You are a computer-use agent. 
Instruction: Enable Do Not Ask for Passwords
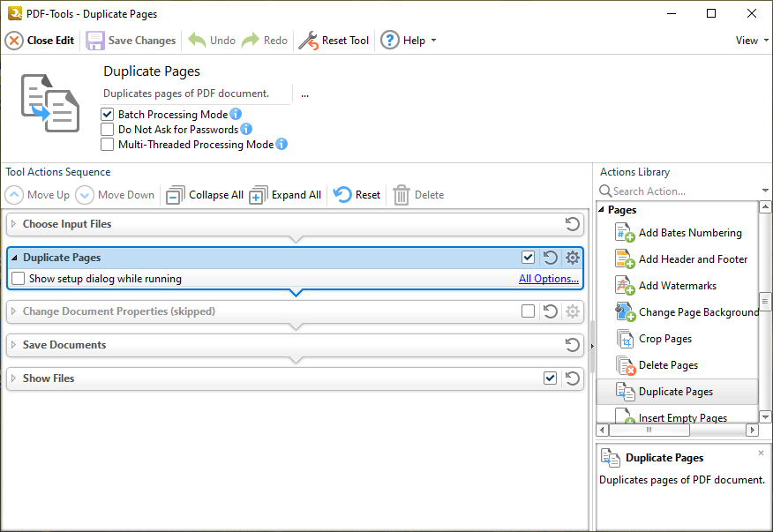(107, 129)
